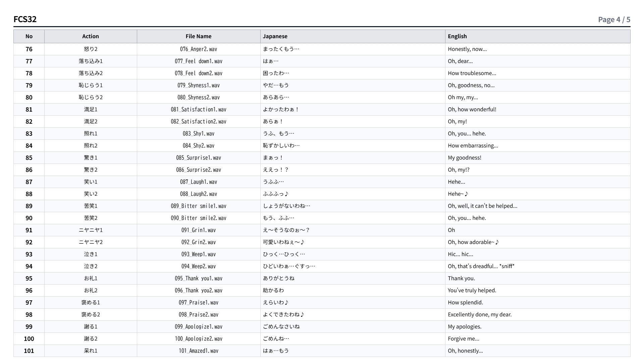The width and height of the screenshot is (644, 362).
Task: Click file name 085_Surprise1.wav
Action: pyautogui.click(x=199, y=158)
